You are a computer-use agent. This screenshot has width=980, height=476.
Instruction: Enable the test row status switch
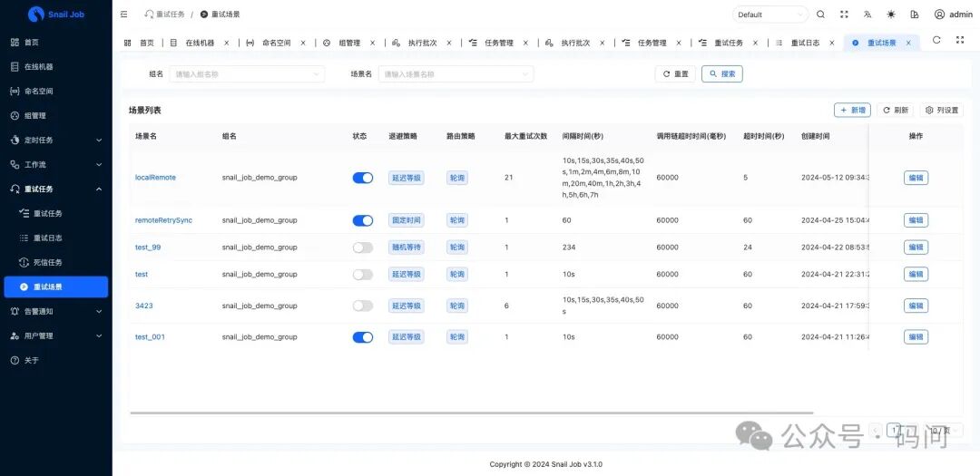coord(362,274)
